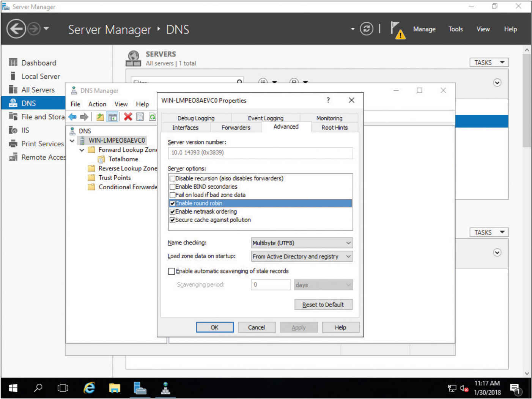Open the Windows Start menu
Image resolution: width=532 pixels, height=399 pixels.
(x=13, y=388)
